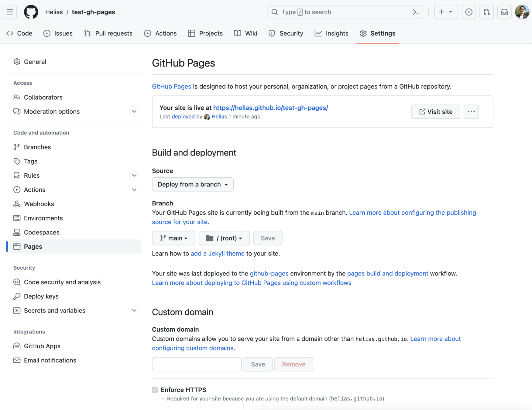Click Save for the custom domain

click(x=258, y=364)
